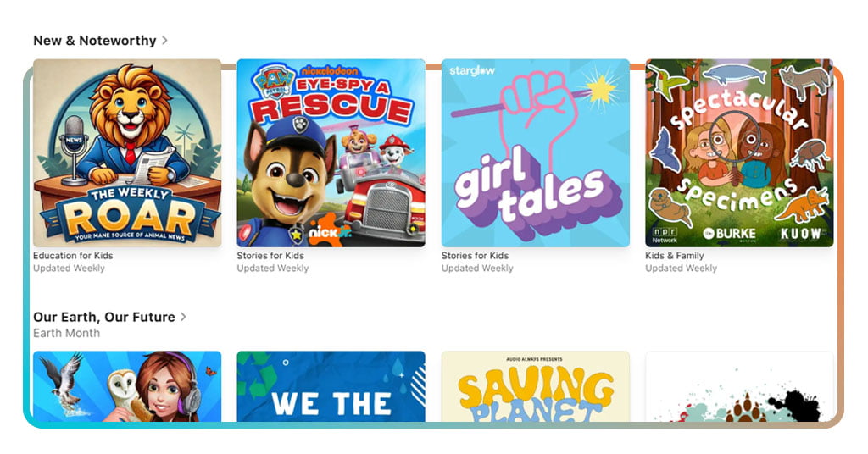
Task: Click Stories for Kids under Eye-Spy a Rescue
Action: coord(270,256)
